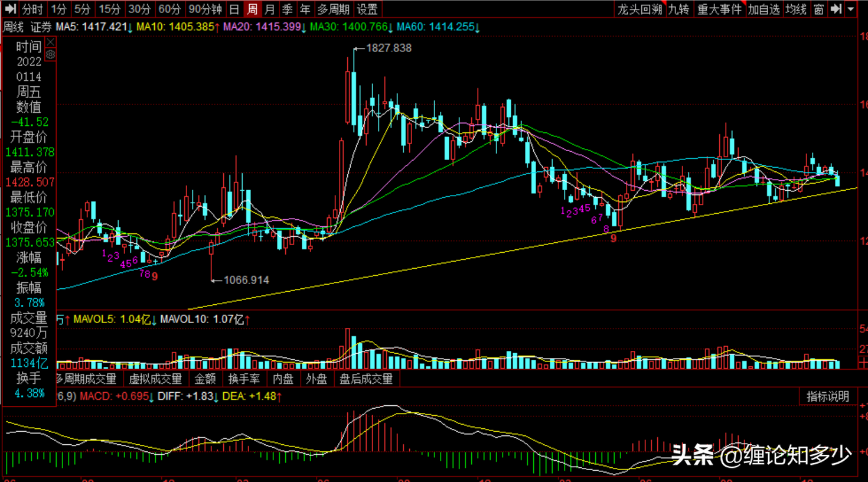Select the 多周期成交量 volume tab
This screenshot has height=482, width=868.
(86, 379)
